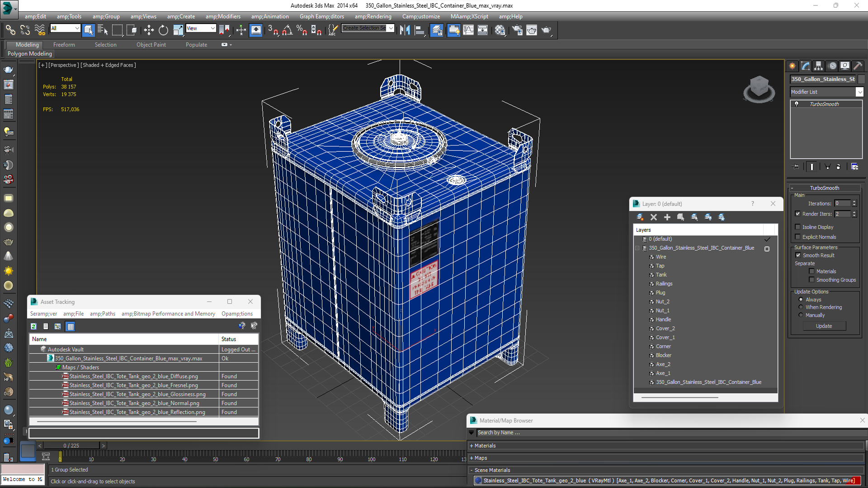The width and height of the screenshot is (868, 488).
Task: Toggle the Smooth Result checkbox
Action: coord(798,255)
